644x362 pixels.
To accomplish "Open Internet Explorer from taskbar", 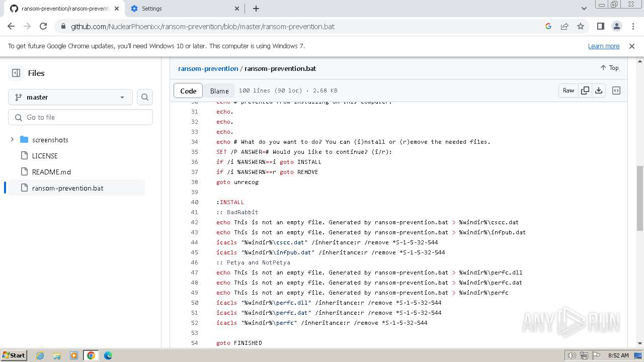I will click(x=40, y=355).
